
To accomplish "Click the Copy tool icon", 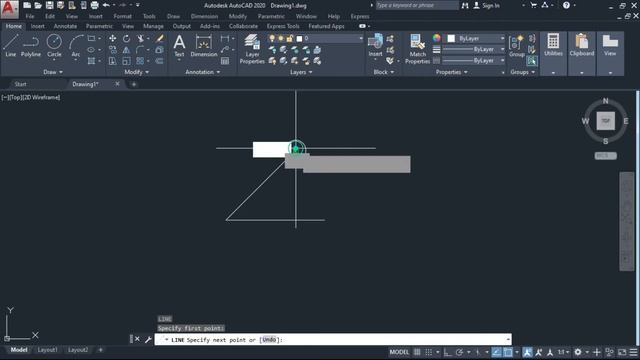I will pos(112,50).
